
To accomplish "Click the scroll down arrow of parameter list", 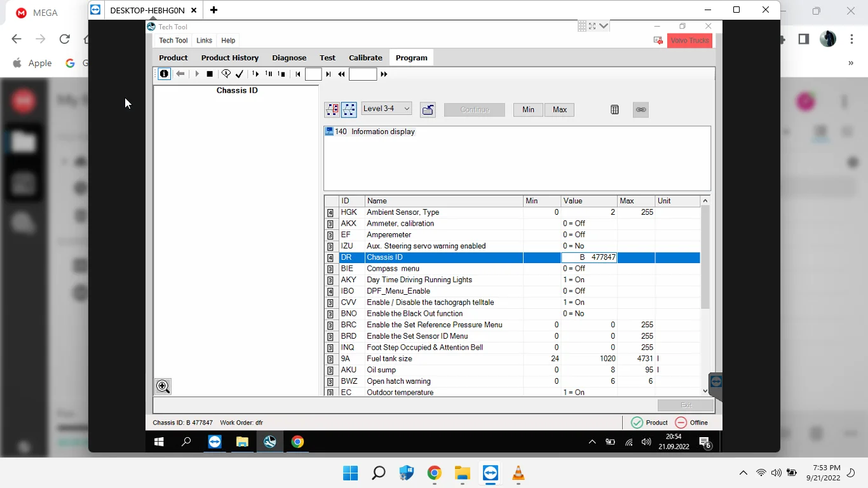I will 705,391.
